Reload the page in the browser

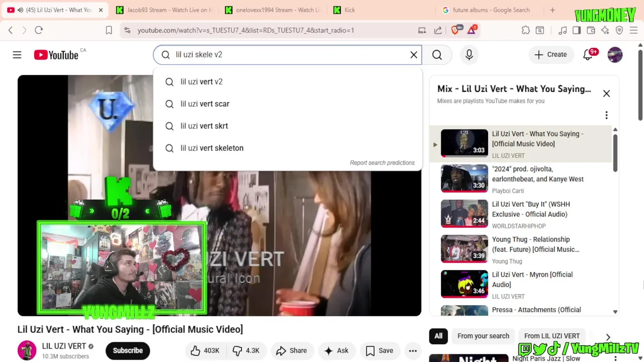point(39,30)
